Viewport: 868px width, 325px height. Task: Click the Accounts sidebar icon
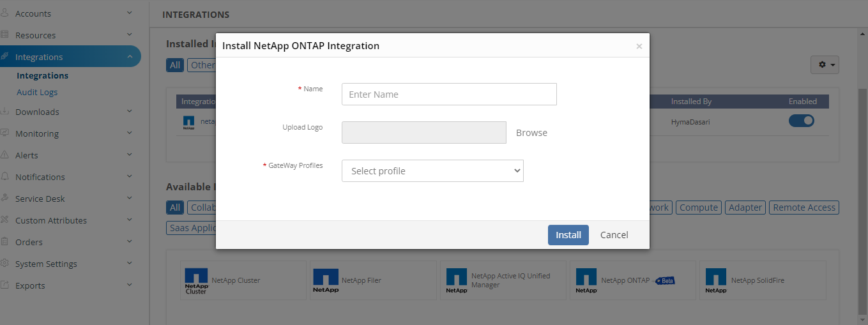4,13
